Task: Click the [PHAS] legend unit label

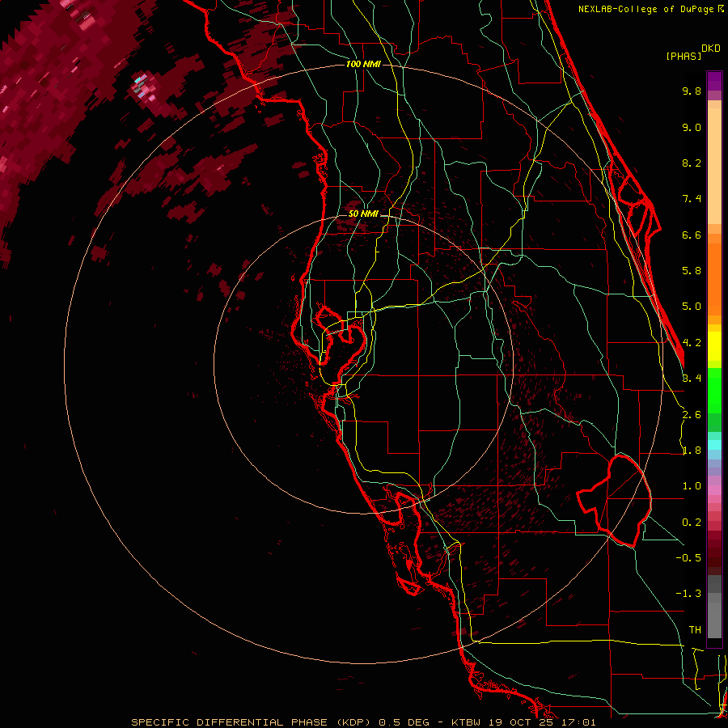Action: coord(684,56)
